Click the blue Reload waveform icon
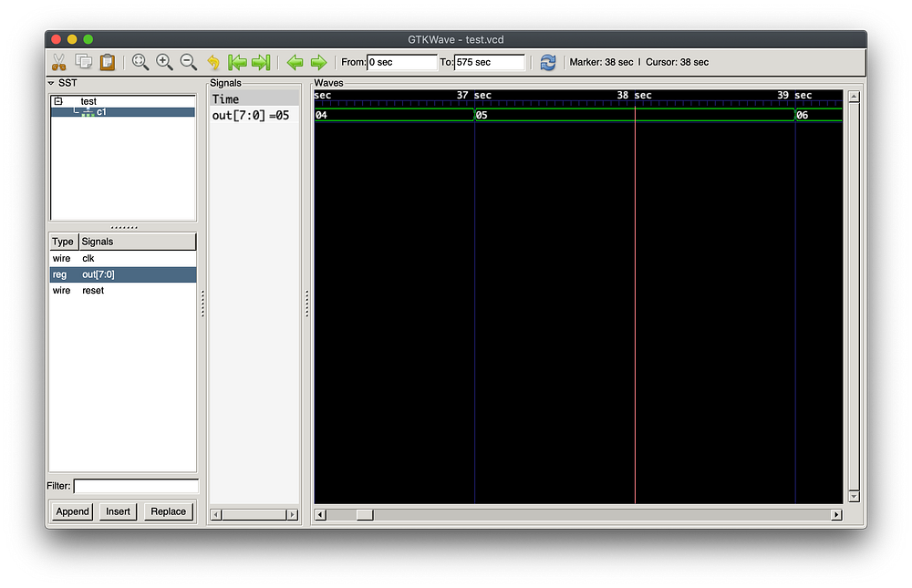This screenshot has width=912, height=588. [547, 62]
